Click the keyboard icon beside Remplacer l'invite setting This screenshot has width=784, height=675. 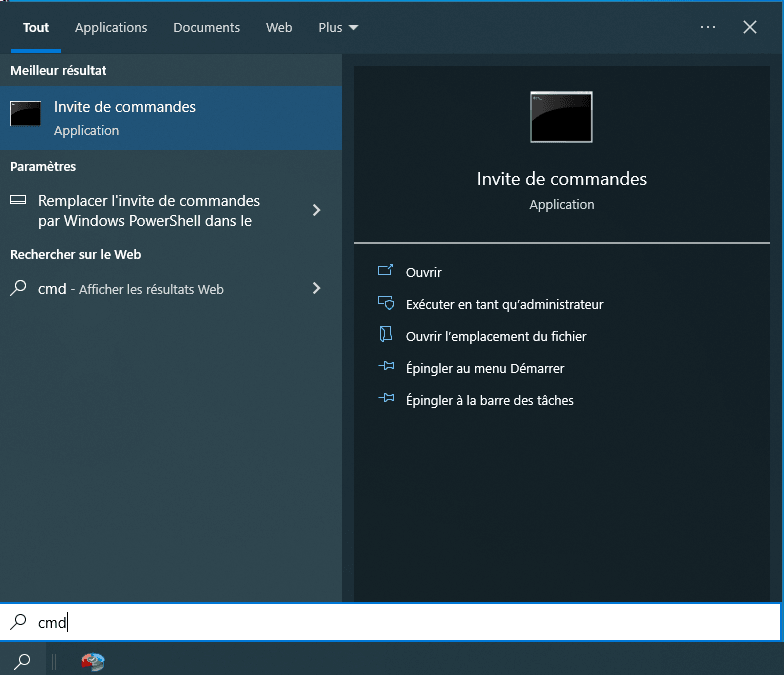click(x=18, y=200)
